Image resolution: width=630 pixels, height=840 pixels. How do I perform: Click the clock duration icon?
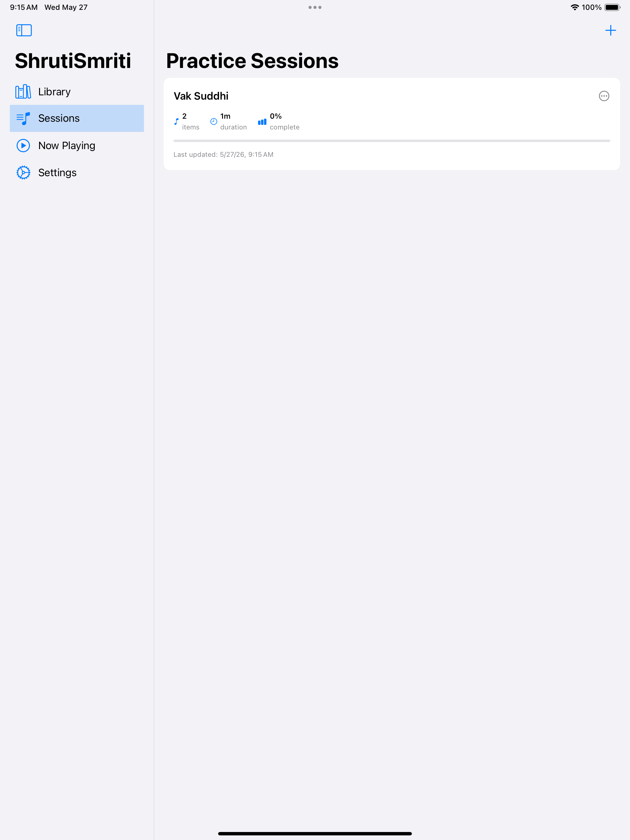(x=213, y=121)
